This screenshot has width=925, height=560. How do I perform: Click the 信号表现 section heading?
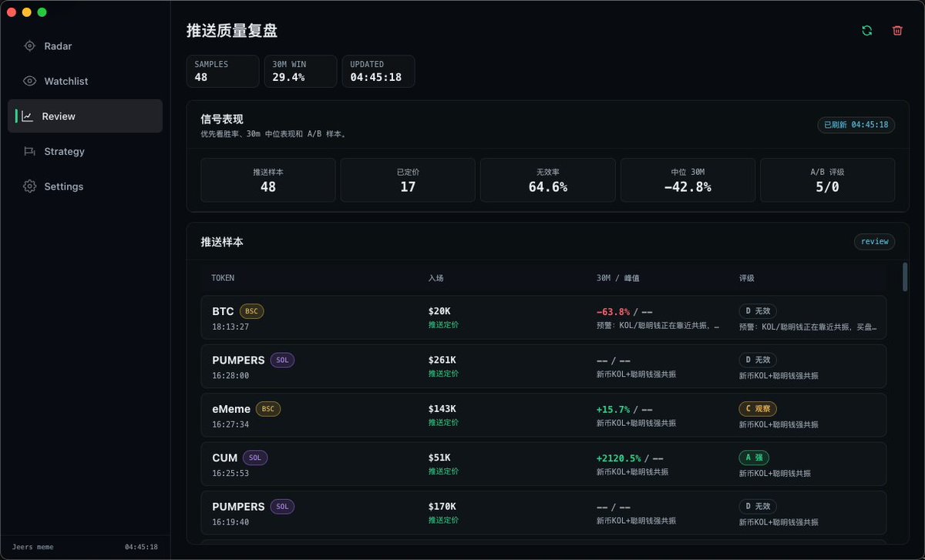click(x=222, y=119)
